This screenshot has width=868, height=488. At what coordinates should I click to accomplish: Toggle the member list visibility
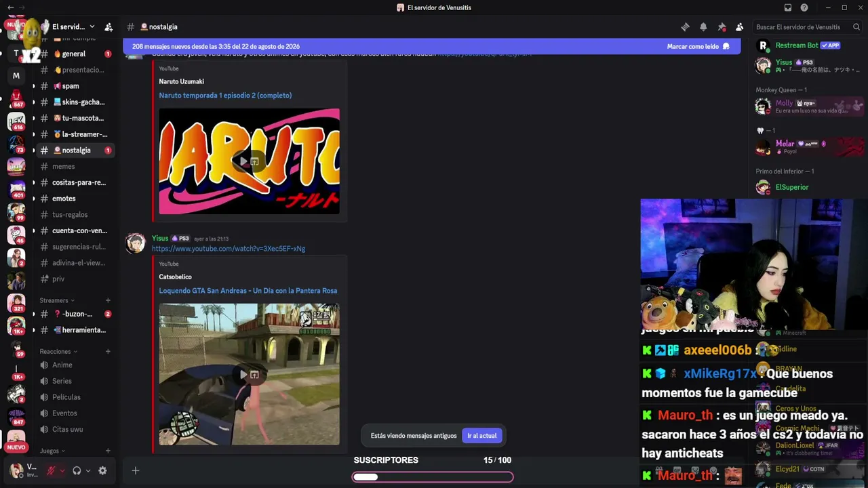[x=740, y=27]
